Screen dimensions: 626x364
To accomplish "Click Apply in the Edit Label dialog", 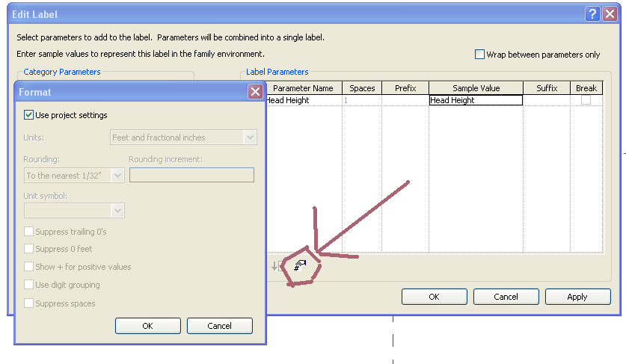I will tap(577, 297).
